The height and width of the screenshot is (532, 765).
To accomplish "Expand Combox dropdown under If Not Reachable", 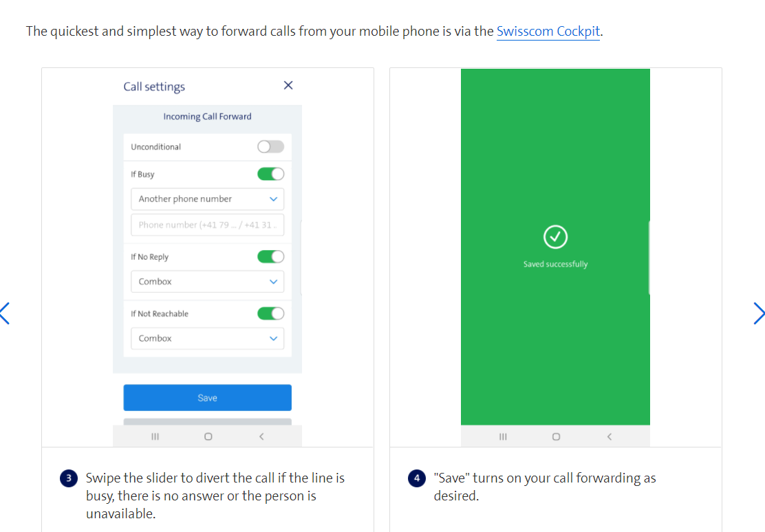I will [x=207, y=338].
